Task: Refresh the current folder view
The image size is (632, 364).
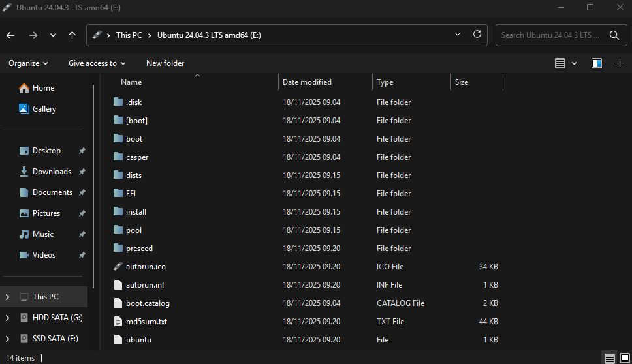Action: click(477, 35)
